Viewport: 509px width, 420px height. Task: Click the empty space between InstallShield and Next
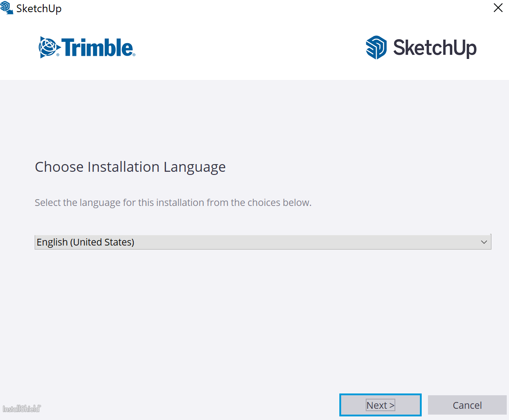click(189, 405)
